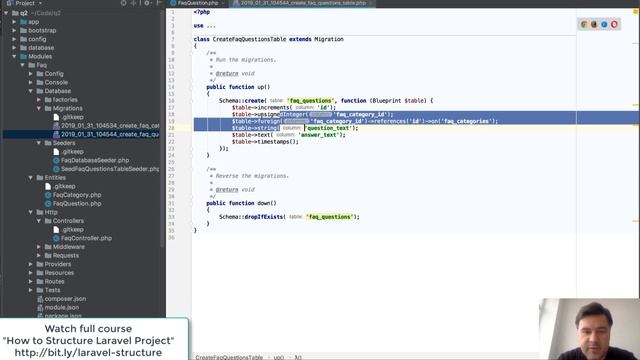
Task: Collapse the Http folder
Action: click(31, 212)
